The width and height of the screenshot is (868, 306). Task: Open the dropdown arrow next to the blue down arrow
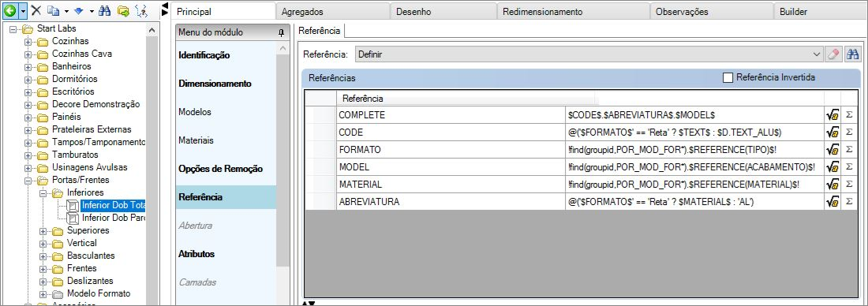[x=92, y=10]
